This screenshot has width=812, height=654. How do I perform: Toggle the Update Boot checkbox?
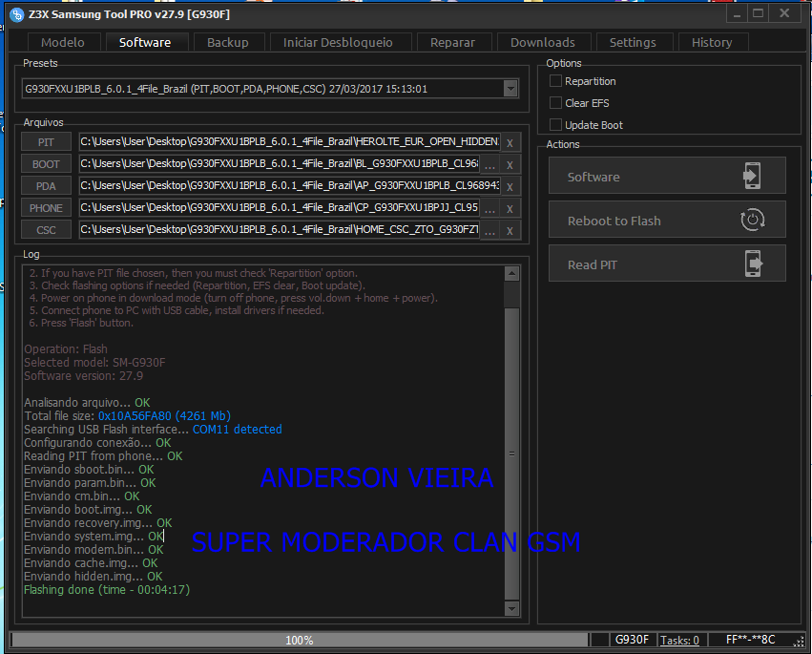tap(555, 124)
